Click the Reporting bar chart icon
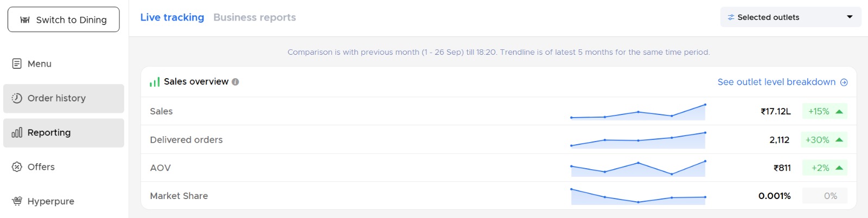The image size is (868, 218). pyautogui.click(x=17, y=132)
